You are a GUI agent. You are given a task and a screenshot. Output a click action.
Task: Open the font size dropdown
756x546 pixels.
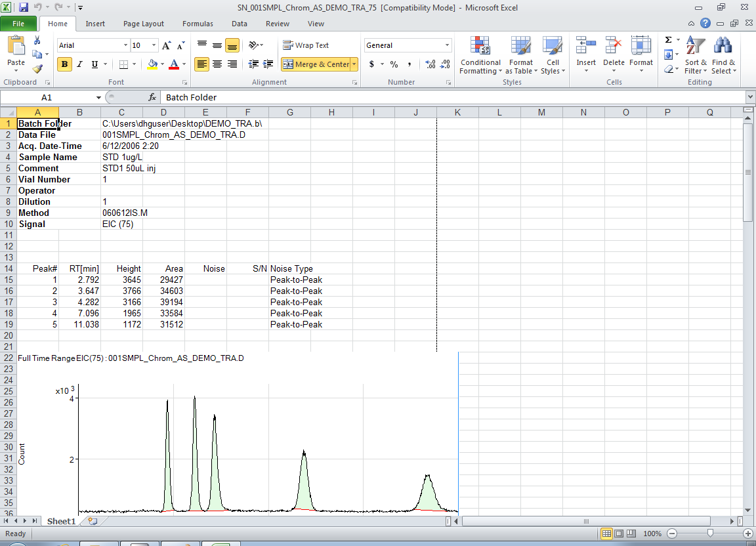point(154,45)
